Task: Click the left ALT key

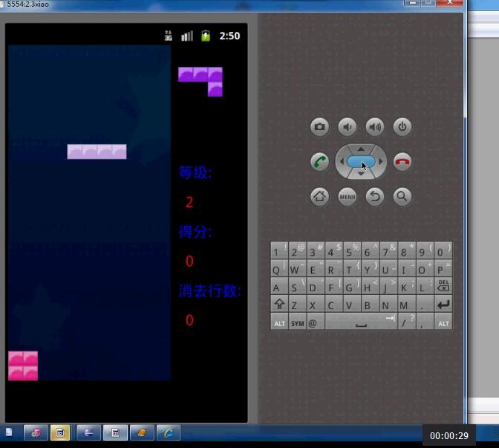Action: (279, 322)
